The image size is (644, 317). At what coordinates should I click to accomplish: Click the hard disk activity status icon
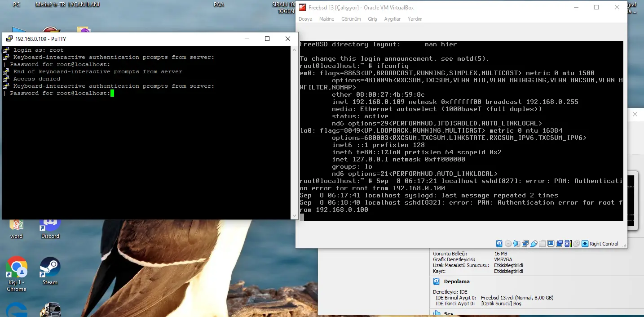coord(499,244)
